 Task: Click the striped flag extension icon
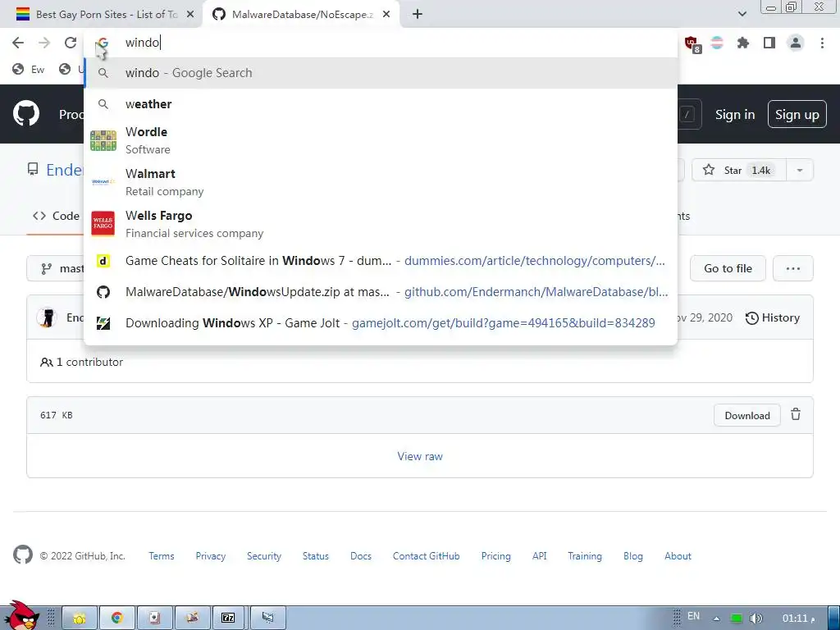tap(717, 43)
